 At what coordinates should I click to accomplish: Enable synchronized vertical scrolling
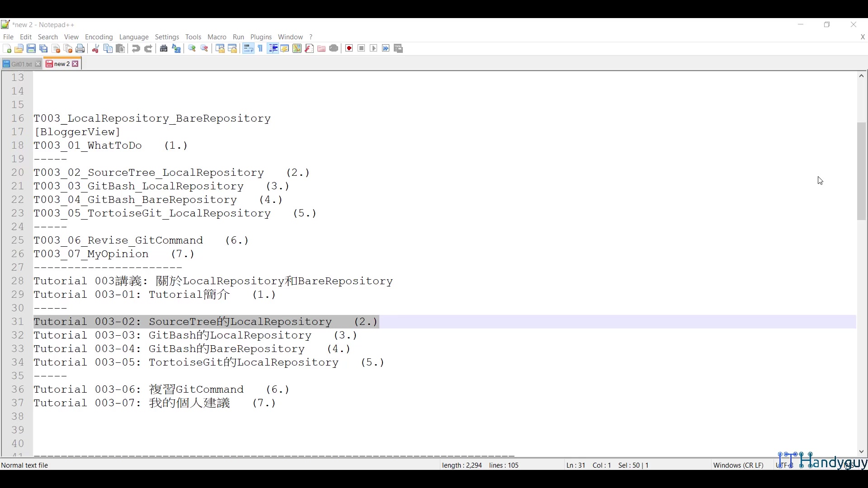tap(220, 48)
